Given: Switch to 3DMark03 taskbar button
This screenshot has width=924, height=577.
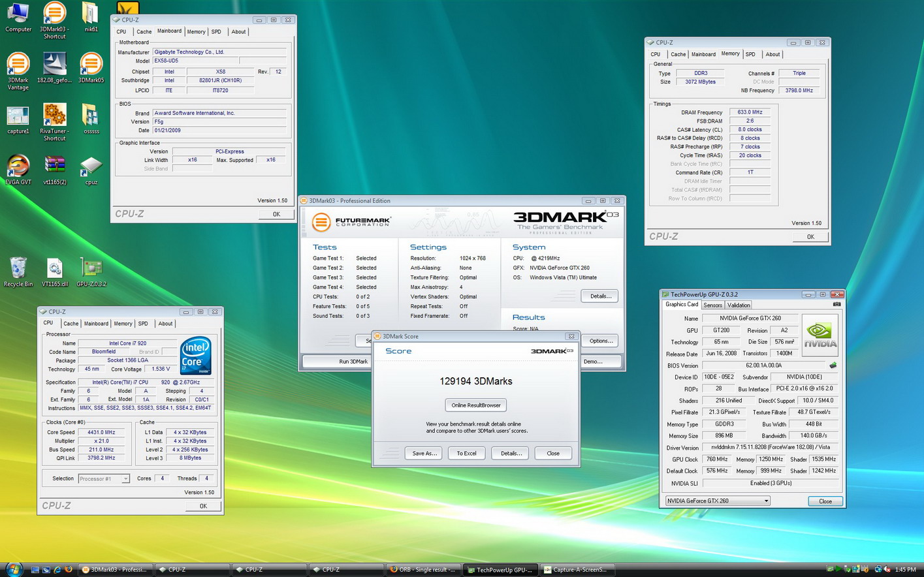Looking at the screenshot, I should 115,570.
